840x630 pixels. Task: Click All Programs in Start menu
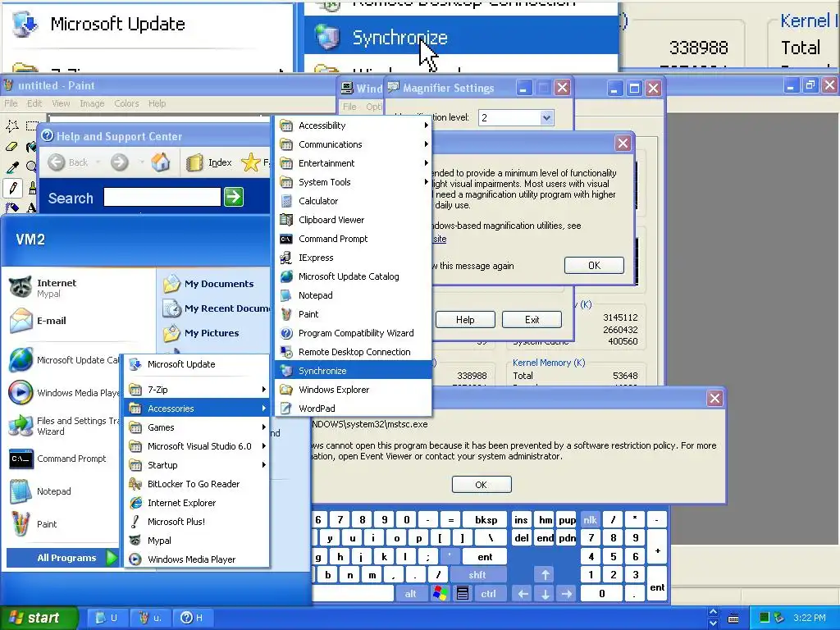[63, 558]
